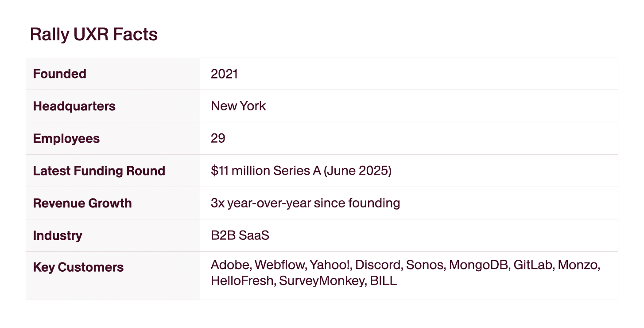Select the "Headquarters" label cell
Viewport: 644px width, 328px height.
point(74,106)
